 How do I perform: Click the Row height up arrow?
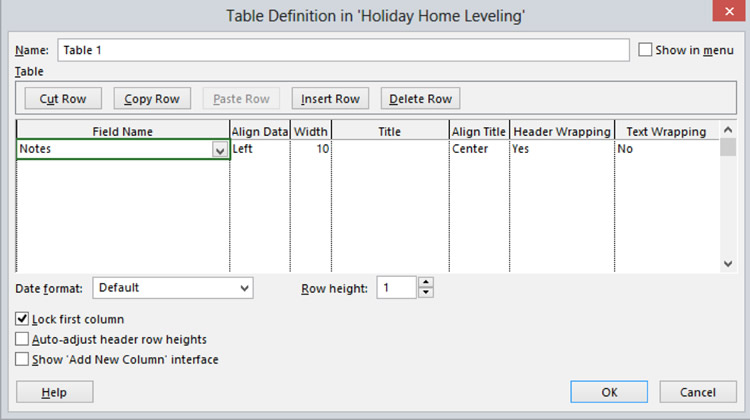pyautogui.click(x=426, y=282)
